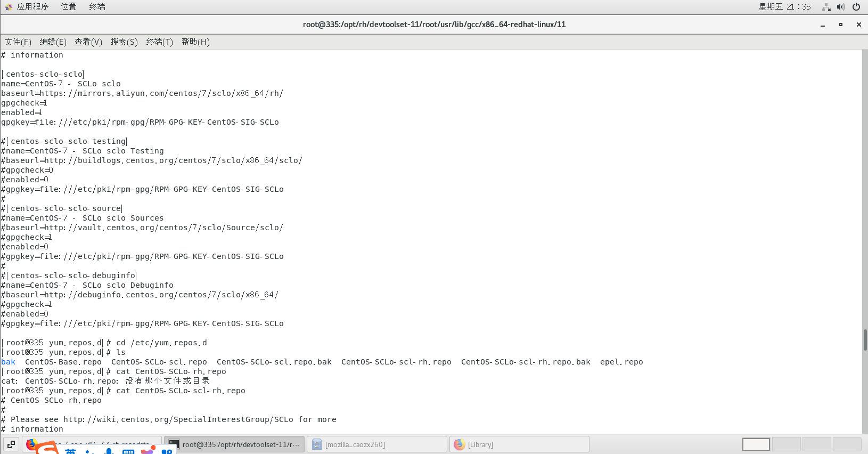Image resolution: width=868 pixels, height=454 pixels.
Task: Select the fourth workspace box
Action: [847, 444]
